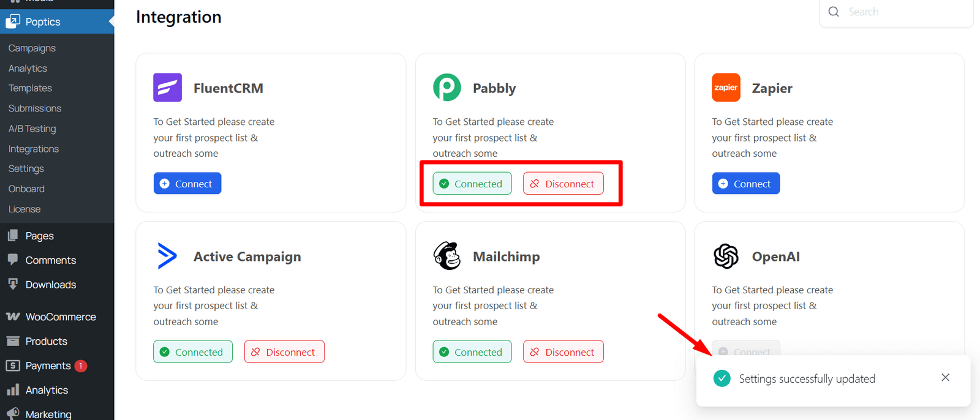Image resolution: width=980 pixels, height=420 pixels.
Task: Open the WooCommerce sidebar menu
Action: point(60,317)
